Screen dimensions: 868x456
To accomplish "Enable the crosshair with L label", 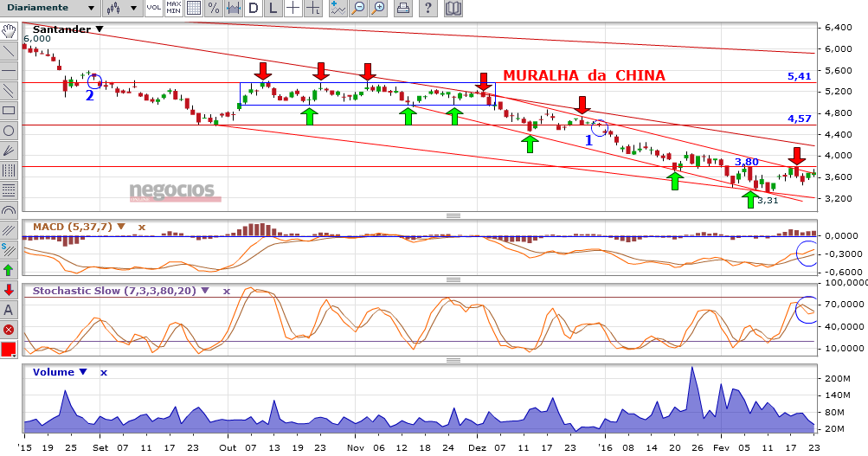I will 312,8.
